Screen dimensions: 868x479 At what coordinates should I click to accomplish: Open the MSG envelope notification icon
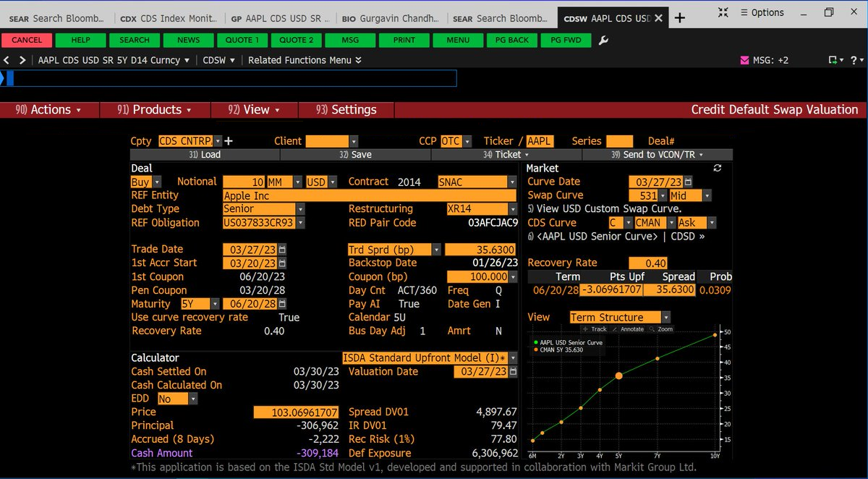[745, 60]
